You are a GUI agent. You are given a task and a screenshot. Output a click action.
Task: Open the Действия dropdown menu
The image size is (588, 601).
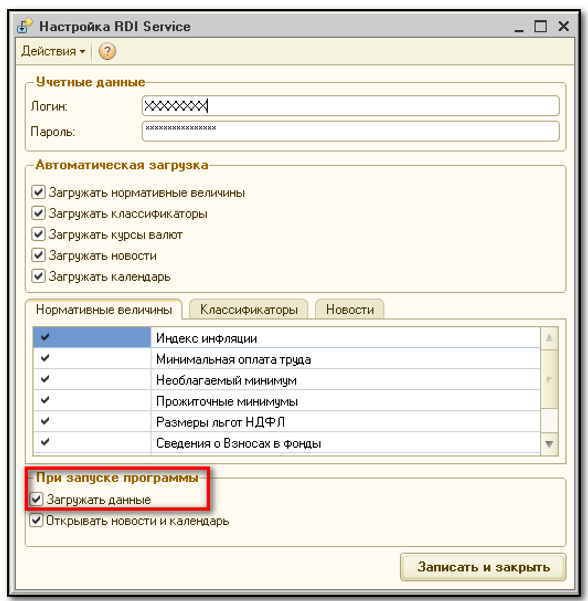53,51
